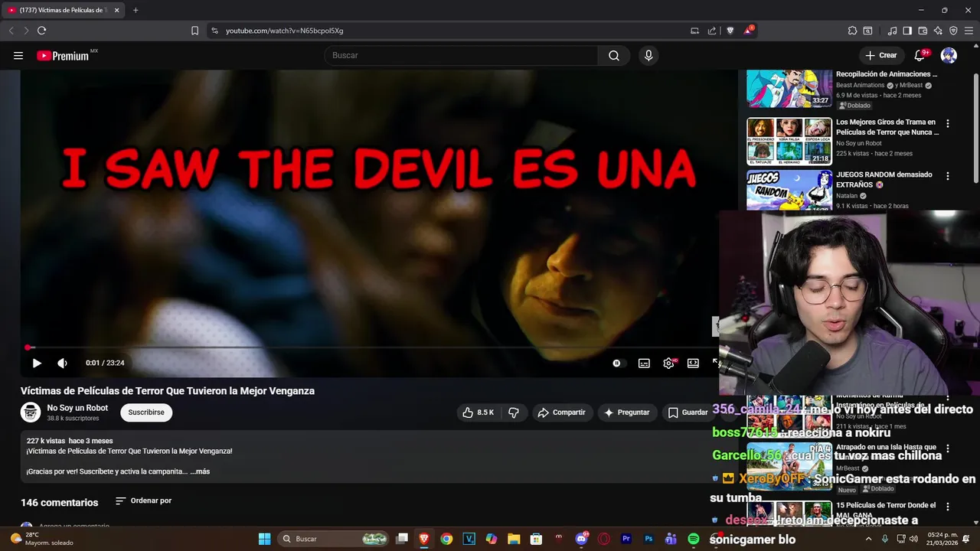Bookmark the page with the bookmark icon
980x551 pixels.
tap(194, 31)
